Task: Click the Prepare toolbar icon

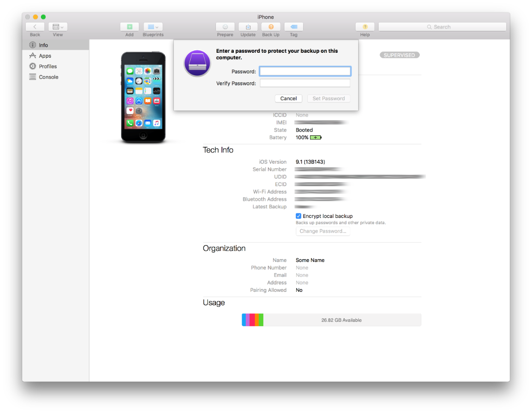Action: (x=225, y=27)
